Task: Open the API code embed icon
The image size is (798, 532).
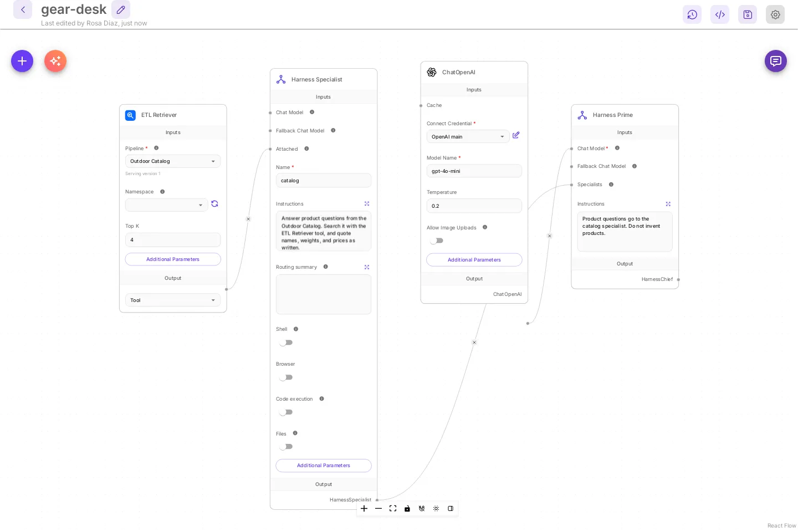Action: [720, 14]
